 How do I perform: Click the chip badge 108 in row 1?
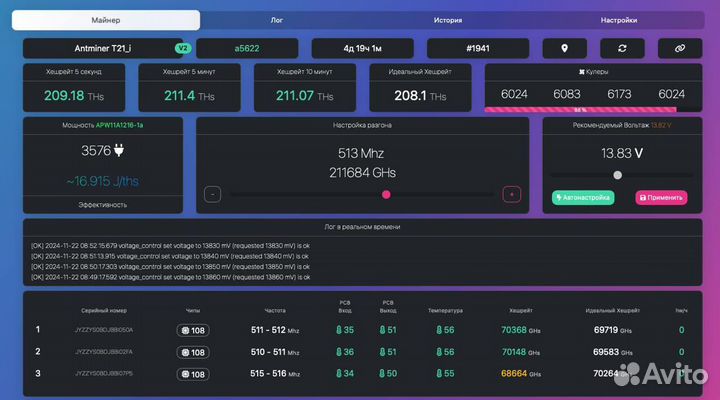point(192,330)
